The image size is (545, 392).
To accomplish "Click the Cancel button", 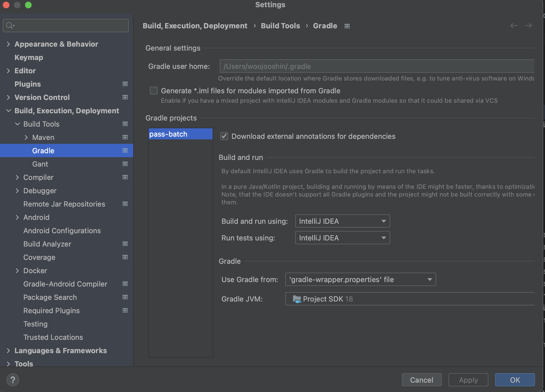I will click(422, 380).
